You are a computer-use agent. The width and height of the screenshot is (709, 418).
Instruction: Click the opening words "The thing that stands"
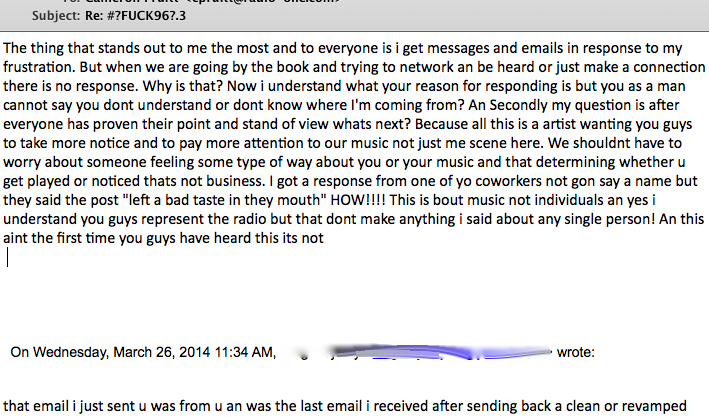click(71, 48)
